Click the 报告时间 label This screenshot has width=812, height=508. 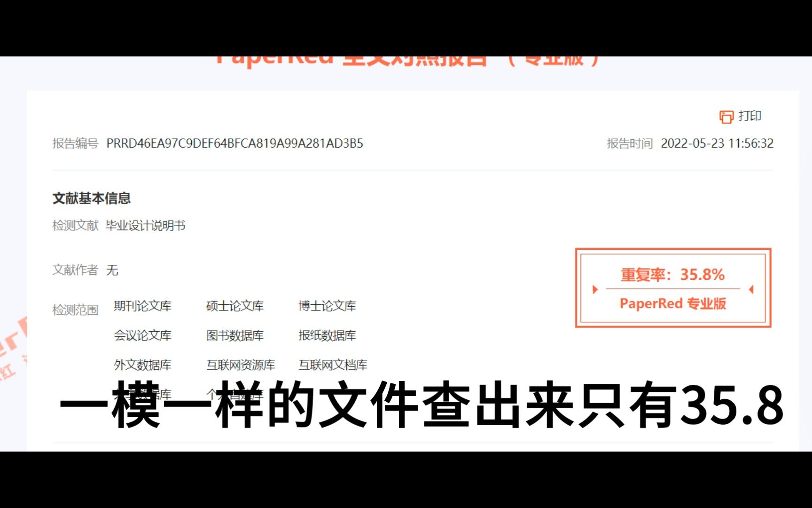[630, 143]
